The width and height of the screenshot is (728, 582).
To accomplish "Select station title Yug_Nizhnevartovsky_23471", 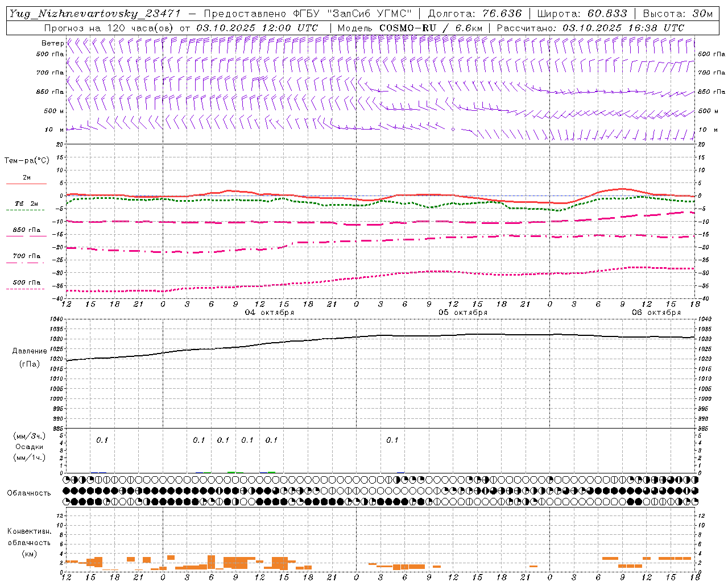I will [x=95, y=14].
